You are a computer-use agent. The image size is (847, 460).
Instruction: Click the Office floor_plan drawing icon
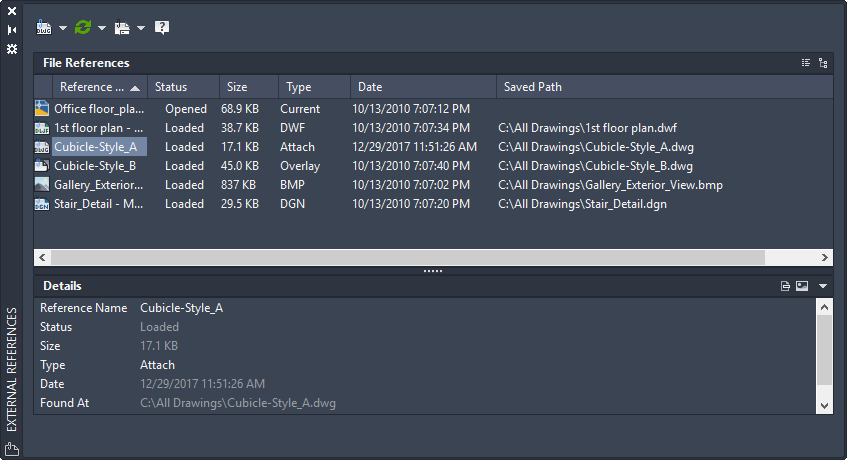click(x=42, y=109)
